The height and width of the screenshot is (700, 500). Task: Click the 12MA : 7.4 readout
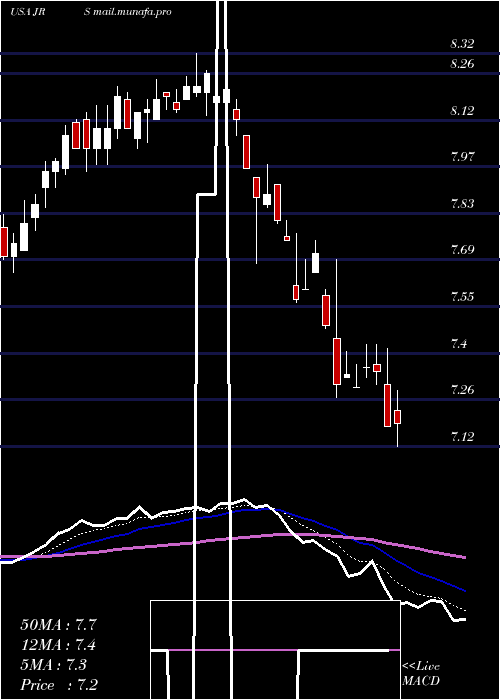pyautogui.click(x=59, y=645)
